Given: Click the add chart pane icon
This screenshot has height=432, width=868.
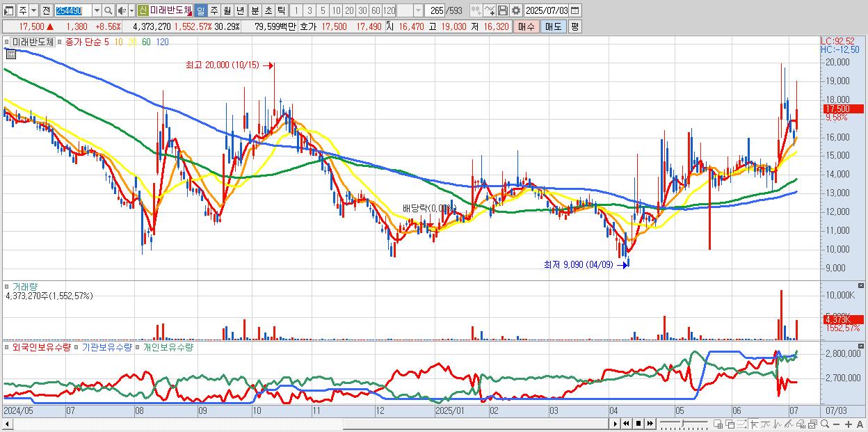Looking at the screenshot, I should click(718, 424).
